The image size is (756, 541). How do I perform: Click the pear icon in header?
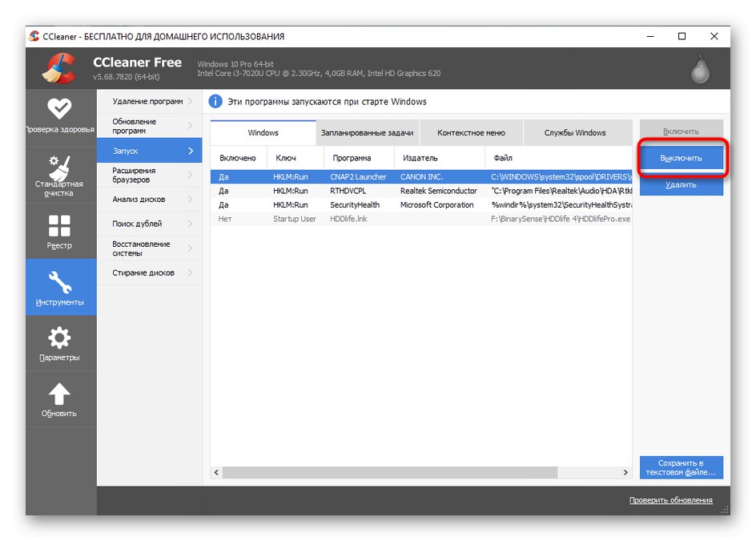point(700,70)
